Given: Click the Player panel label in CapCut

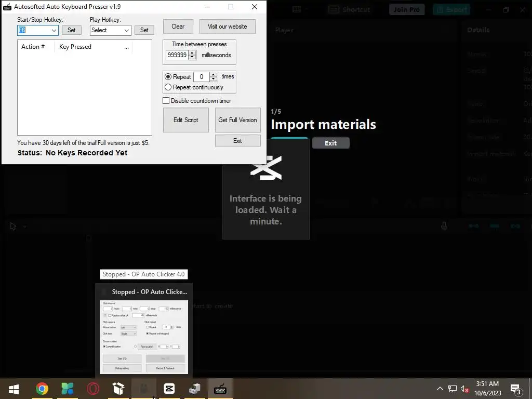Looking at the screenshot, I should (x=284, y=30).
